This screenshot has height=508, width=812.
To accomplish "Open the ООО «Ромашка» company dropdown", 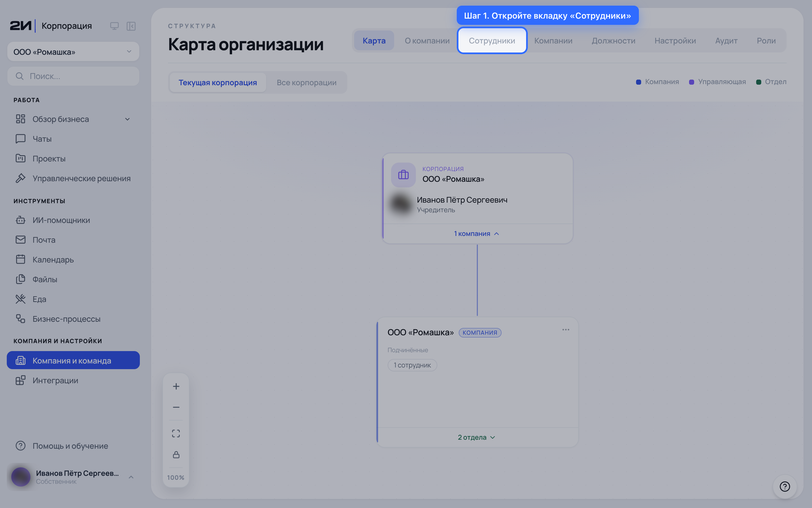I will click(x=73, y=52).
